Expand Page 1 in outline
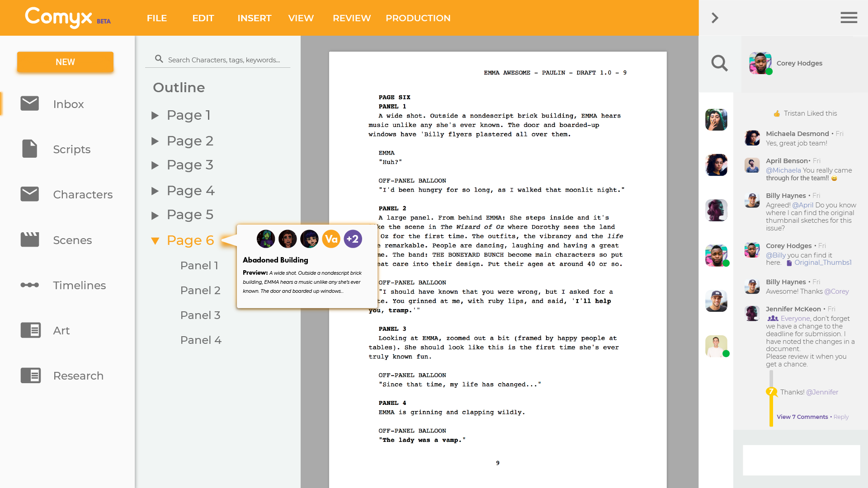Screen dimensions: 868x488 tap(155, 115)
